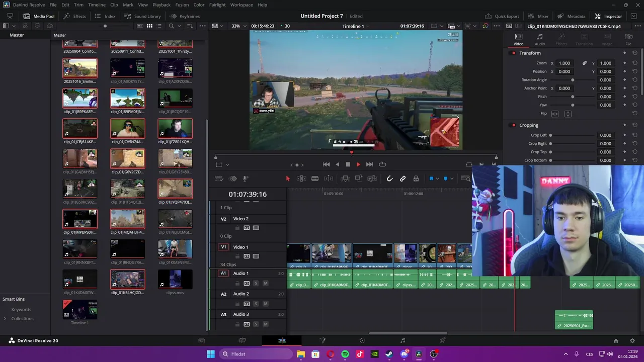
Task: Reset all Transform settings
Action: [635, 53]
